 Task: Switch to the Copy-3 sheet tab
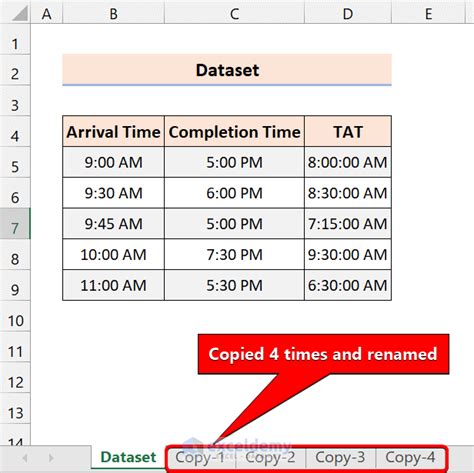point(340,457)
